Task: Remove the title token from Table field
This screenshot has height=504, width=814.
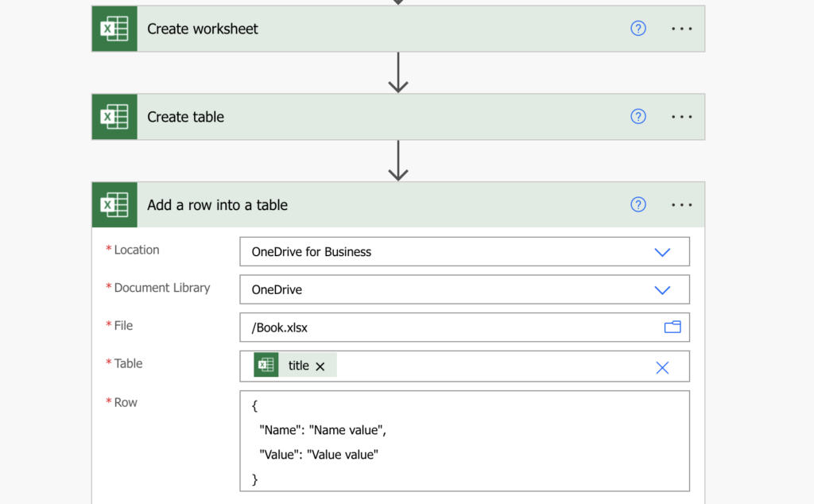Action: 320,366
